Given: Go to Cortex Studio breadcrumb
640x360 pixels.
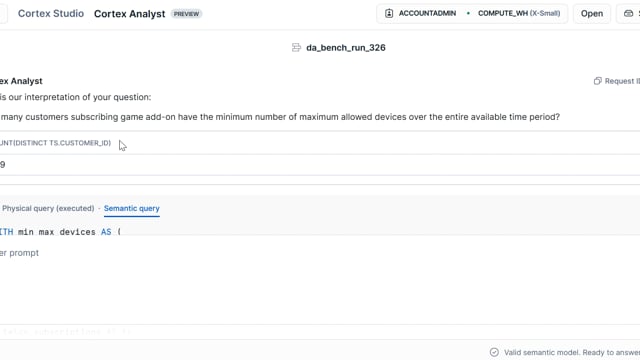Looking at the screenshot, I should pyautogui.click(x=51, y=13).
